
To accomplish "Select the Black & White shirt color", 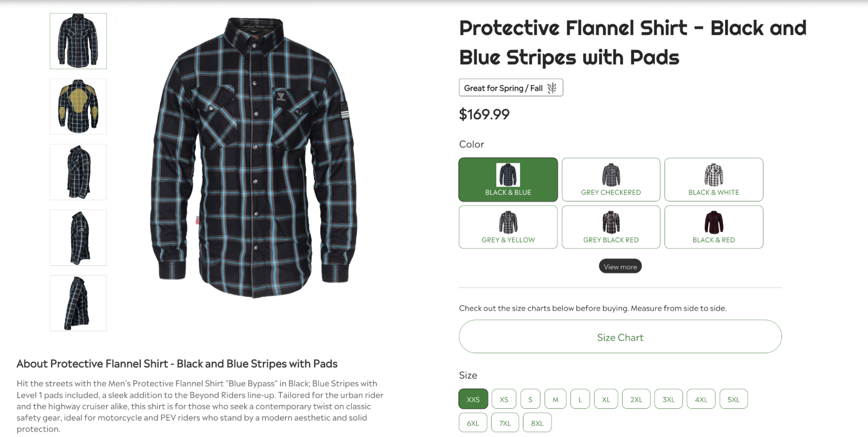I will point(714,179).
